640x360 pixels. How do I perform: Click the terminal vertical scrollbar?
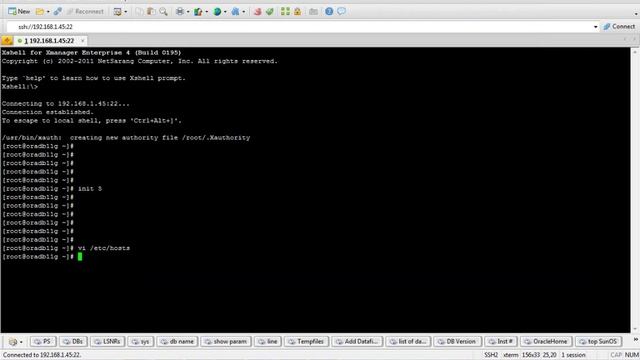635,190
